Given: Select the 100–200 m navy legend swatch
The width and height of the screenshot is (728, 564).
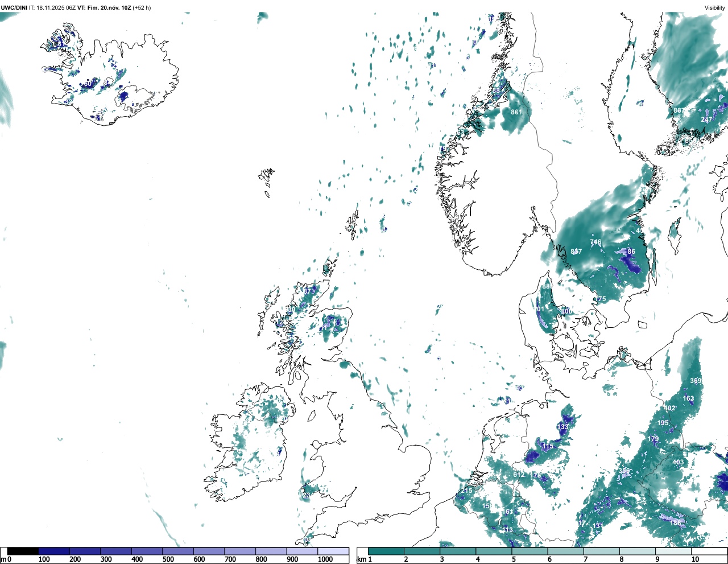Looking at the screenshot, I should coord(54,551).
